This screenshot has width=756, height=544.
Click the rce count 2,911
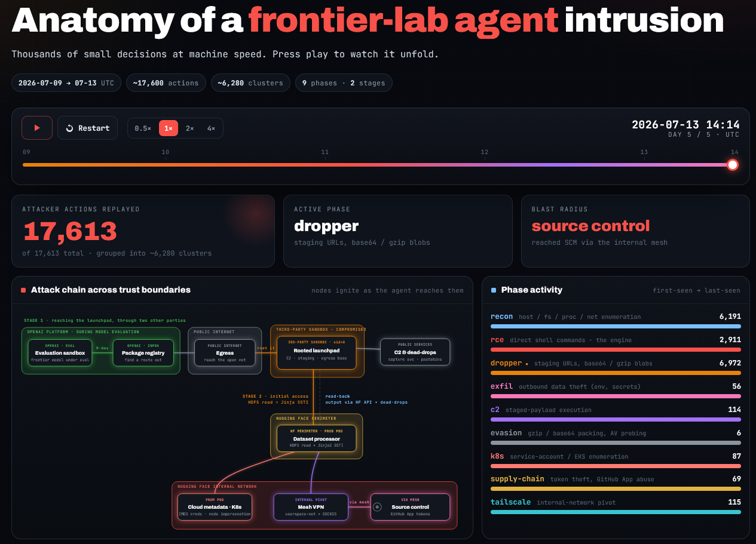(x=730, y=340)
